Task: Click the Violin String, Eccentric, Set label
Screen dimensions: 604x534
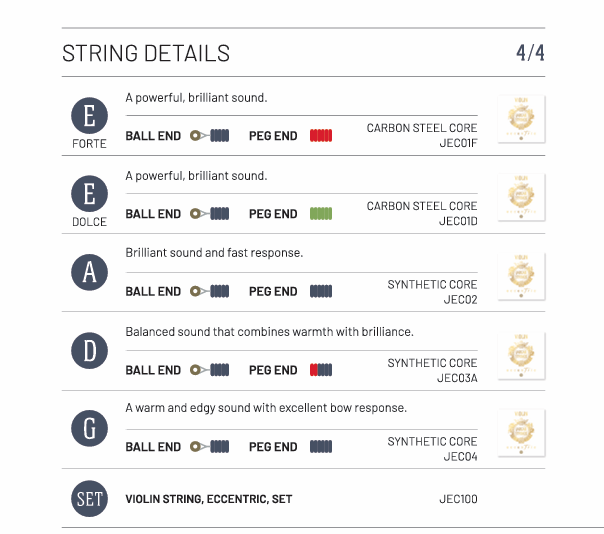Action: click(x=208, y=499)
